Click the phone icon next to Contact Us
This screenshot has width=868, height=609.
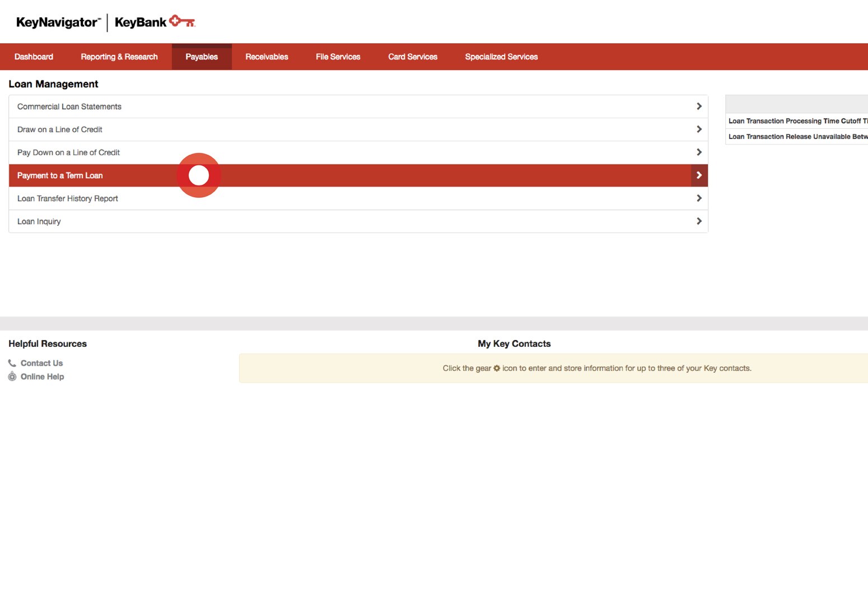click(12, 362)
